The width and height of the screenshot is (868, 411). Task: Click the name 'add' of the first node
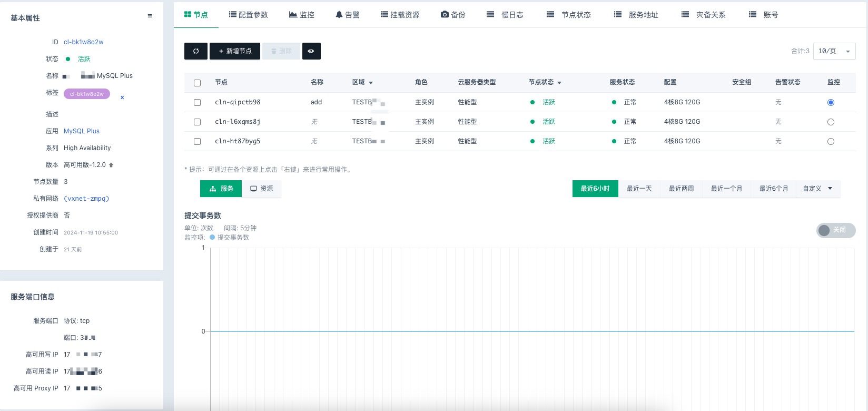(316, 102)
